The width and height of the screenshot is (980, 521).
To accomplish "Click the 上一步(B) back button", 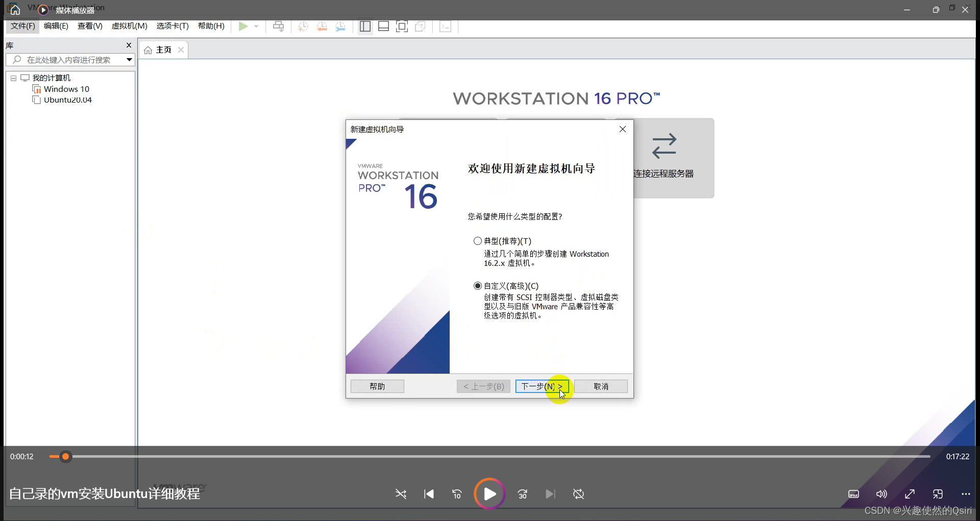I will click(483, 386).
